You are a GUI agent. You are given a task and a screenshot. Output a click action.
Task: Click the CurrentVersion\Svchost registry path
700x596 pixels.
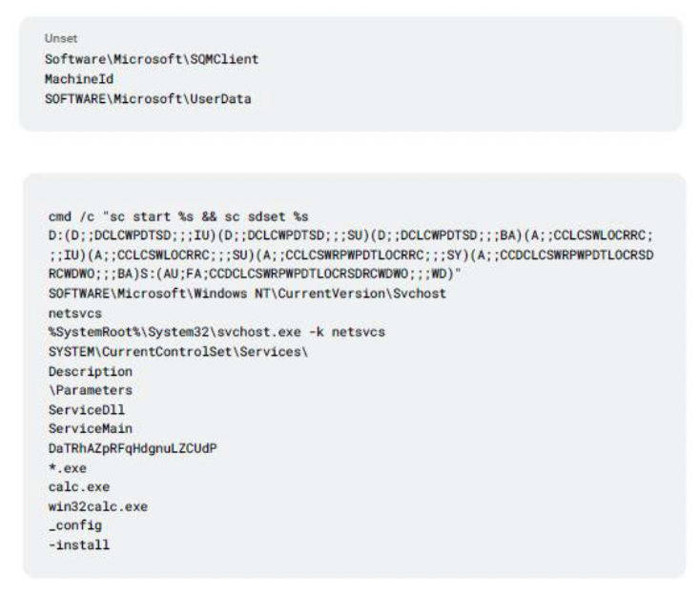(247, 294)
